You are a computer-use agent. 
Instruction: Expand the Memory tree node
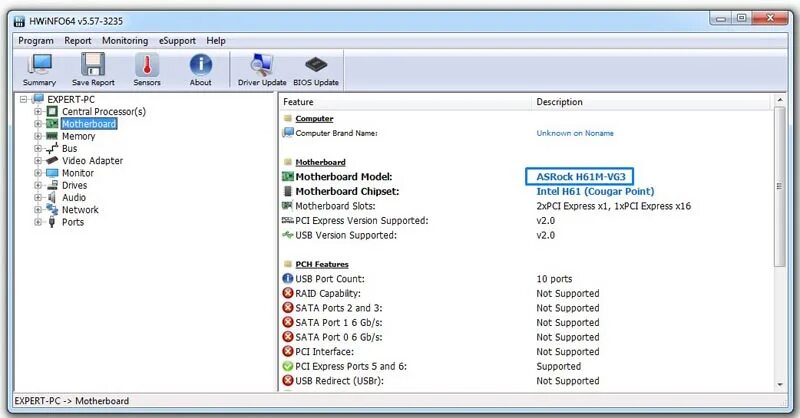coord(38,136)
